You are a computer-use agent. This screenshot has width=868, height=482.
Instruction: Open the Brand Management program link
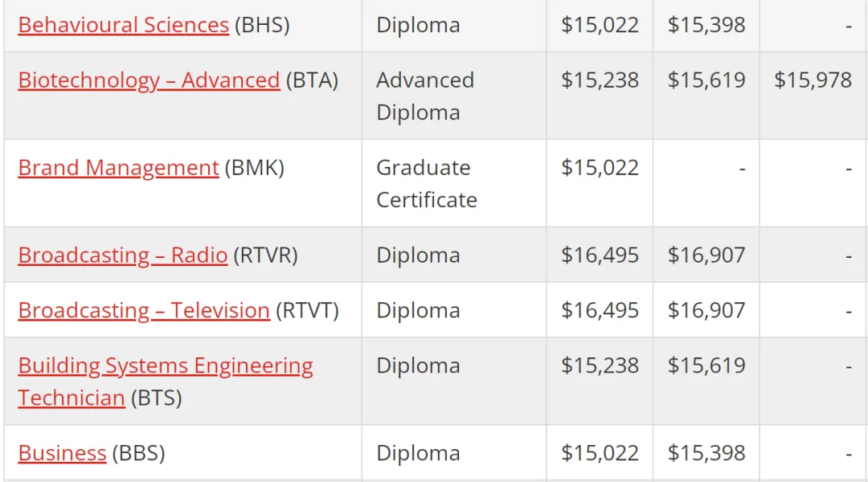tap(118, 168)
